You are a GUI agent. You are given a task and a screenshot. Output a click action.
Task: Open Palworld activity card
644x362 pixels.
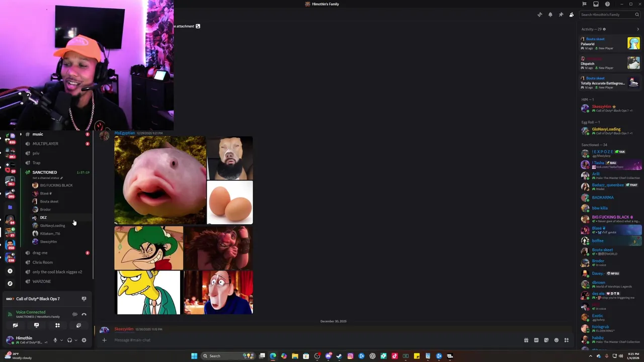[610, 44]
